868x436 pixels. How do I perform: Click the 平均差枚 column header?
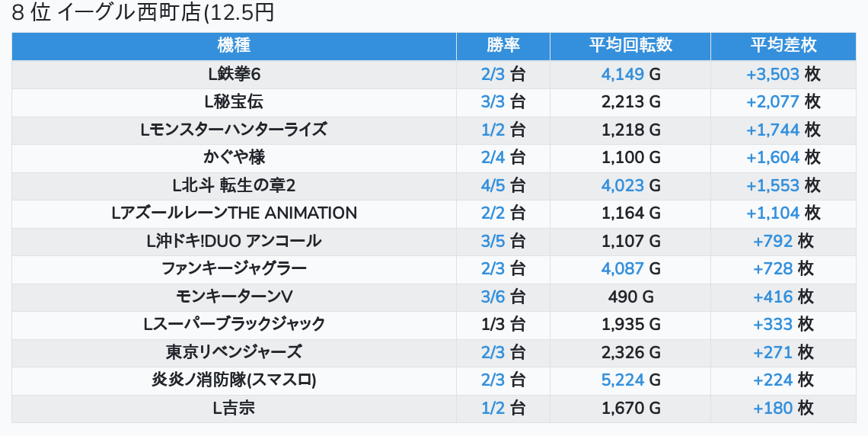(783, 46)
